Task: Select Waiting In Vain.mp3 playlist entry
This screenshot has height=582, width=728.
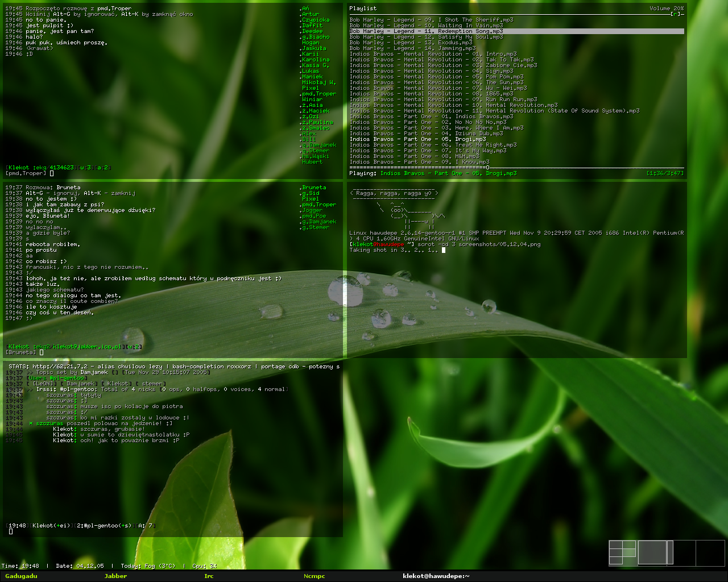Action: point(426,26)
